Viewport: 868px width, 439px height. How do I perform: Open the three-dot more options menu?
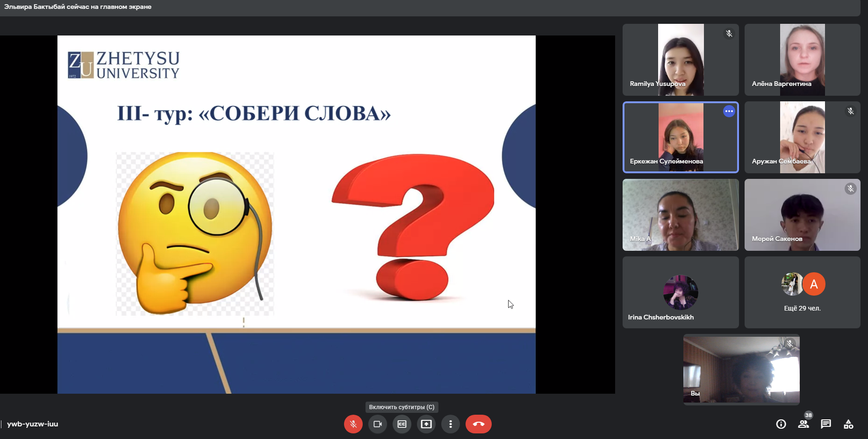(x=450, y=424)
